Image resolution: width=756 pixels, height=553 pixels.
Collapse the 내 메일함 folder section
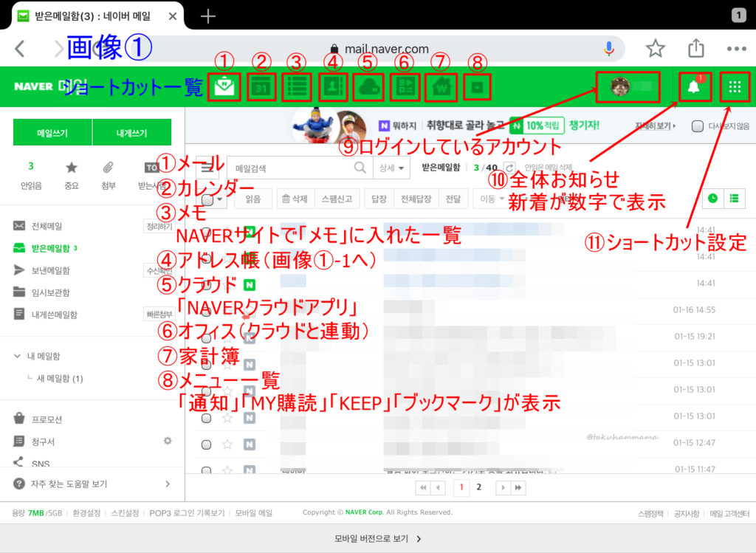tap(18, 356)
